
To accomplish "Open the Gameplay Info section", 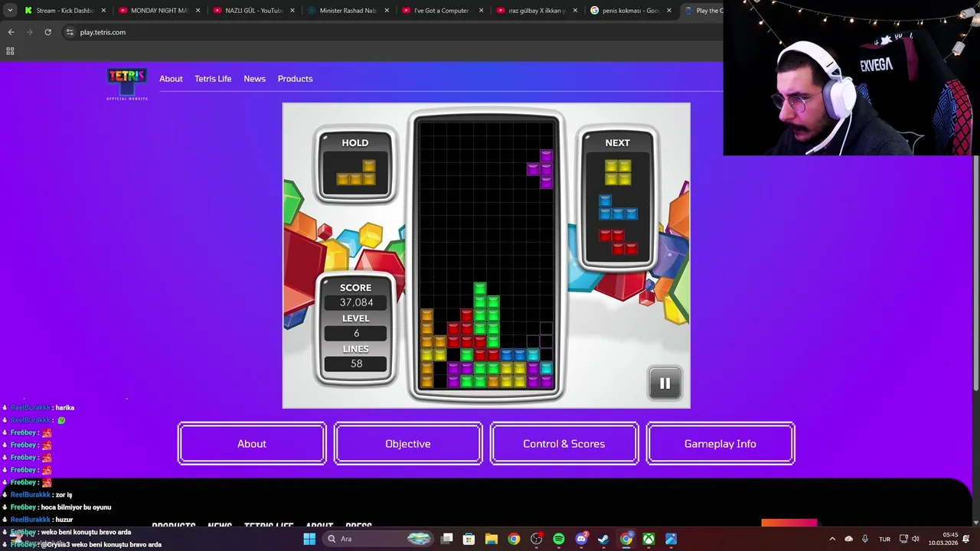I will point(720,444).
